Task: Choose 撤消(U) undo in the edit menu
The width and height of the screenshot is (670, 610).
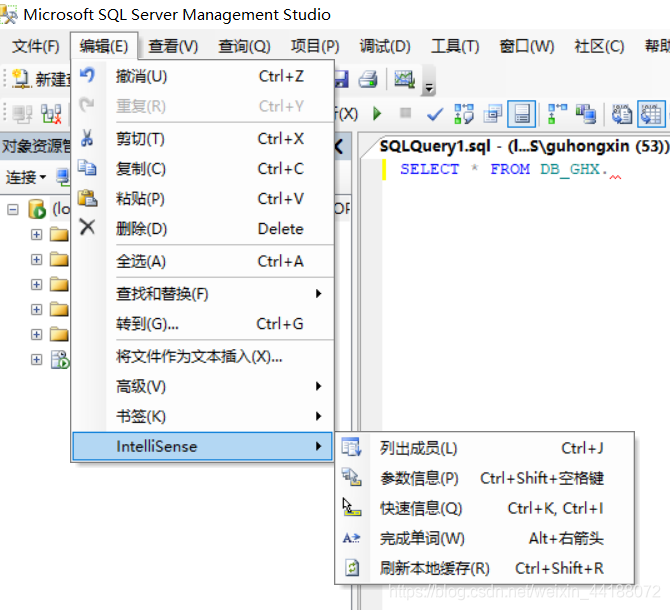Action: click(x=203, y=76)
